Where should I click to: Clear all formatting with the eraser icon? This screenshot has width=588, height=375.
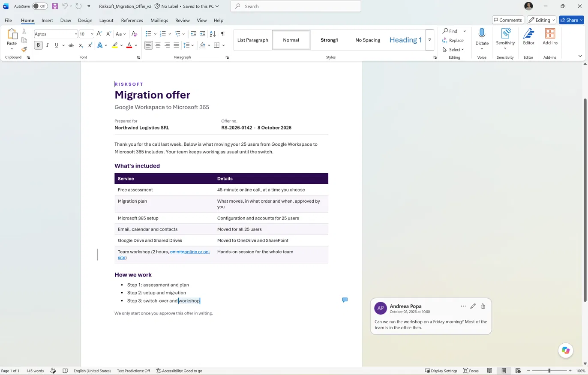pos(134,34)
